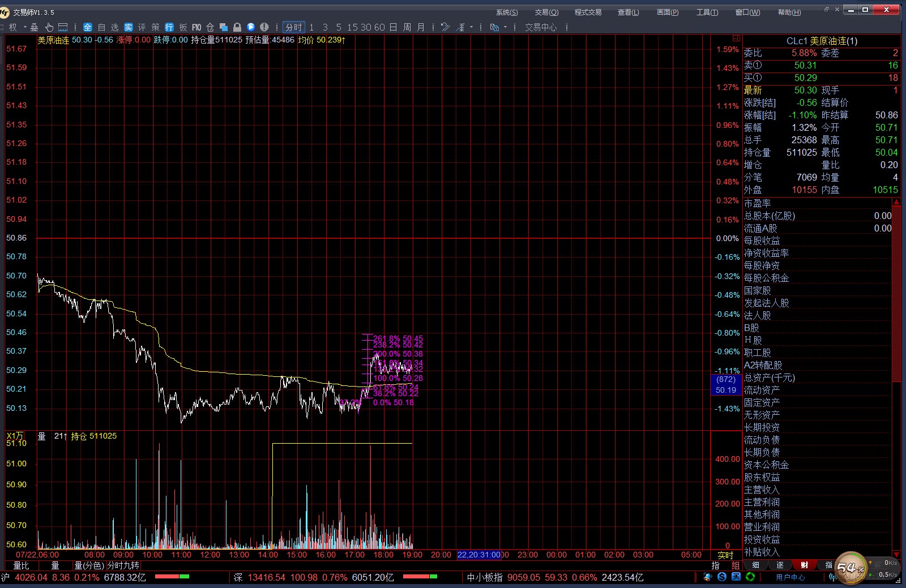The width and height of the screenshot is (906, 588).
Task: Expand the 权 dropdown arrow
Action: coord(25,27)
